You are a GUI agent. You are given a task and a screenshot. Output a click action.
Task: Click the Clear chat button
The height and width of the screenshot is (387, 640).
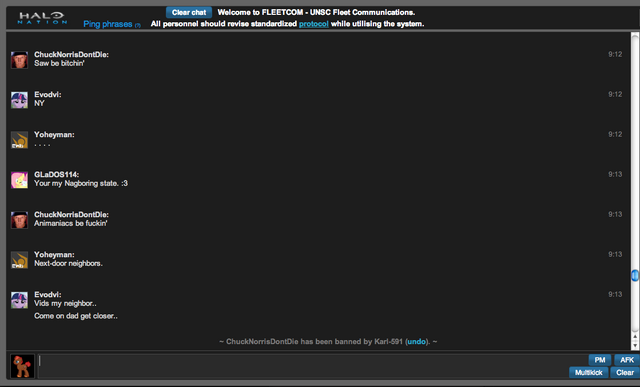click(189, 12)
